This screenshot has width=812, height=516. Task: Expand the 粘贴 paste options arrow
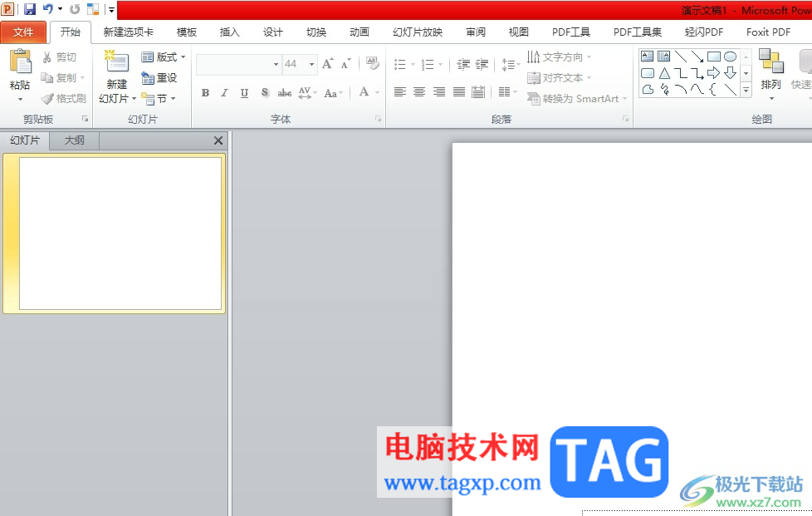point(20,99)
